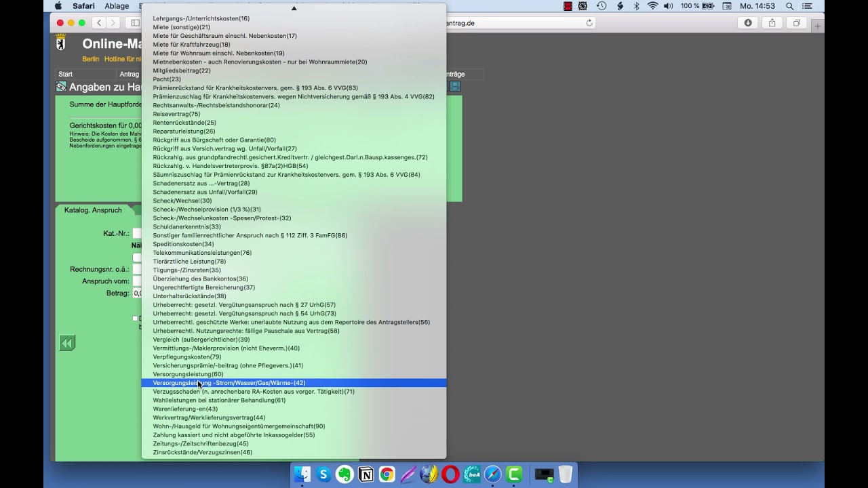Launch Skype from the Dock

(323, 474)
